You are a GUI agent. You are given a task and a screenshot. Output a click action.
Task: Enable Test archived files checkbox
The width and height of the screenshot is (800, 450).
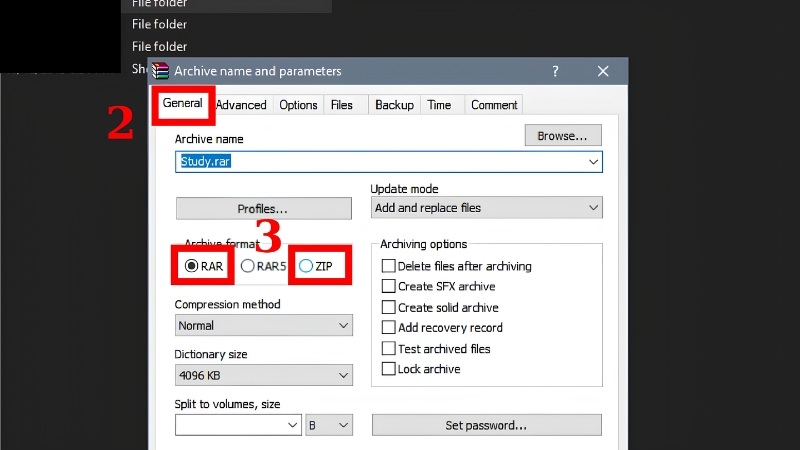tap(436, 349)
